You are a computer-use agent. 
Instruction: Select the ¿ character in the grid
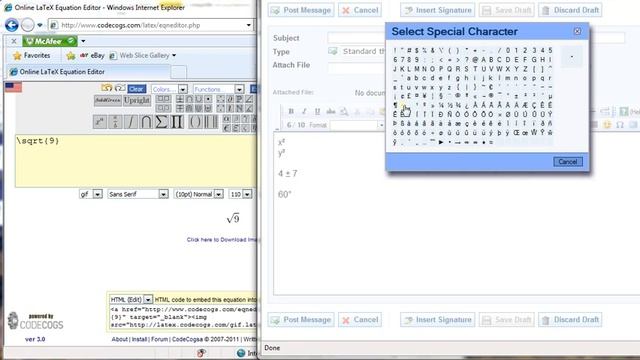click(x=467, y=105)
